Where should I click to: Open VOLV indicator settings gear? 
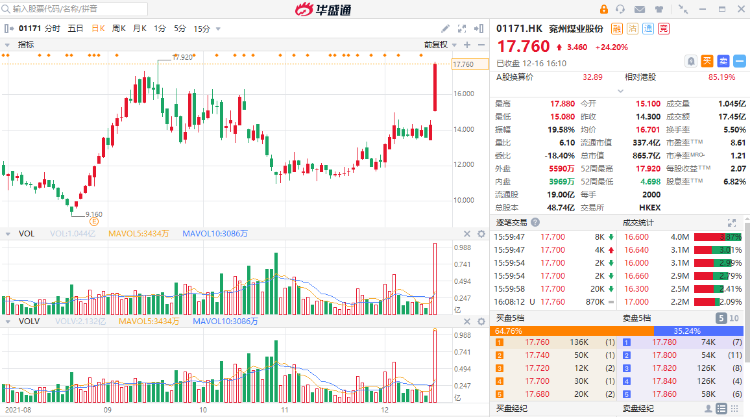[481, 321]
